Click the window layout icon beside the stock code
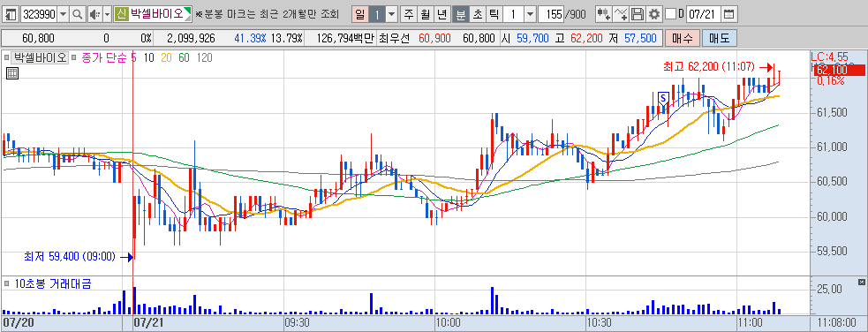The width and height of the screenshot is (868, 332). pyautogui.click(x=11, y=14)
